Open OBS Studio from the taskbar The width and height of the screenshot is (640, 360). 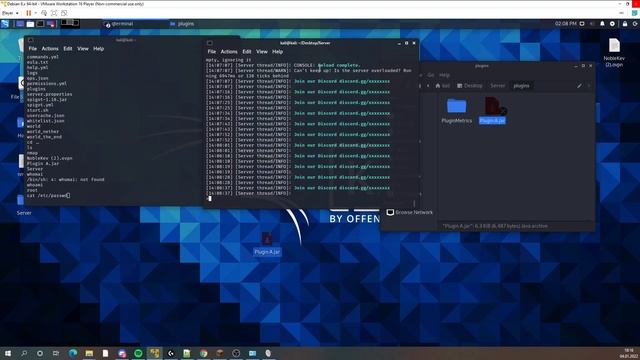click(236, 353)
